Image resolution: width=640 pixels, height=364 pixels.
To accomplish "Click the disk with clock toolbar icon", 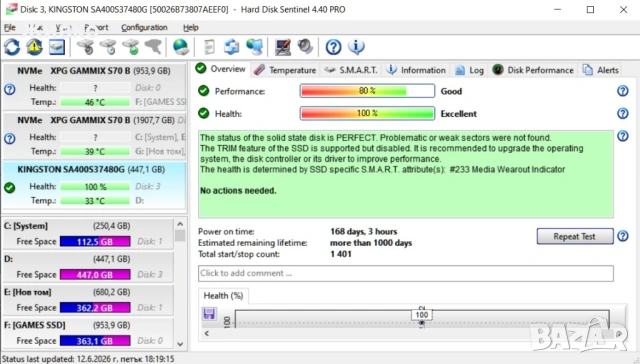I will click(x=109, y=47).
